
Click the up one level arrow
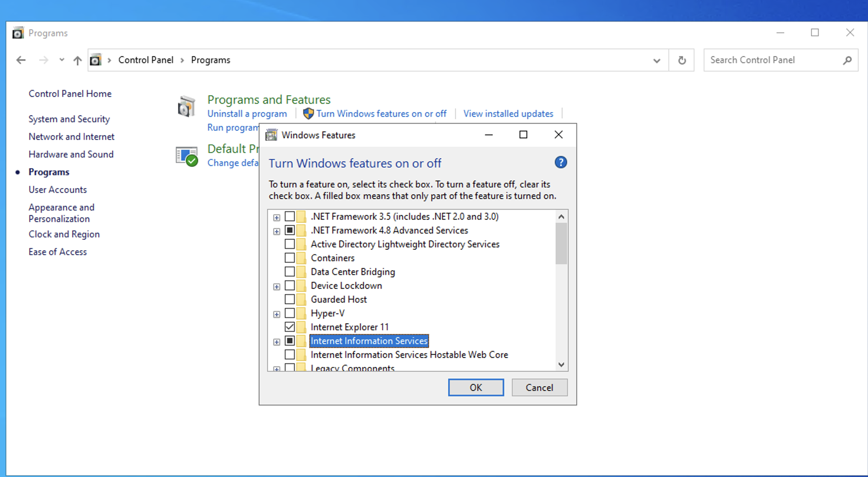(x=78, y=60)
